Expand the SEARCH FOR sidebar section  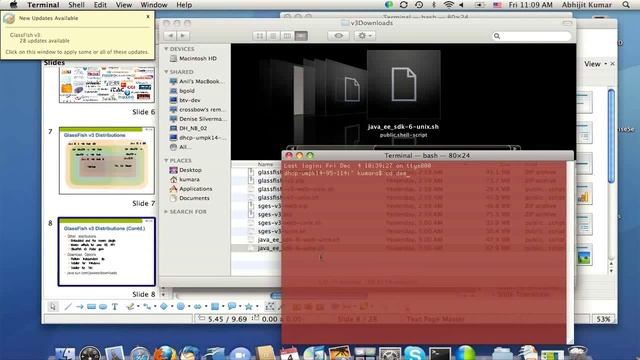click(166, 212)
